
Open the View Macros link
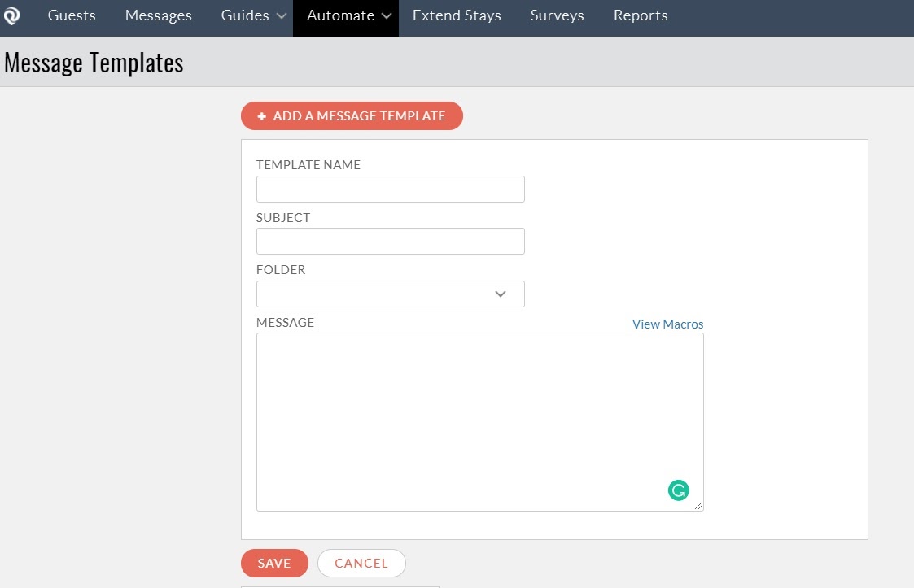(667, 324)
